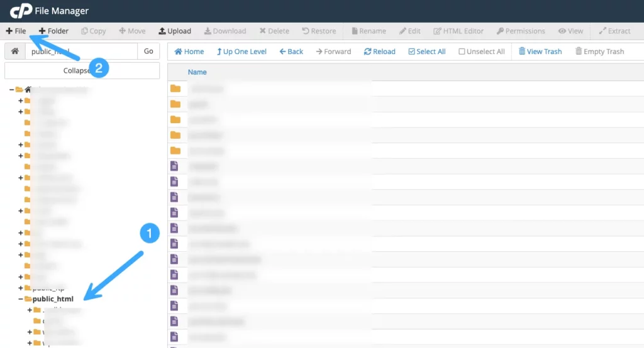Click the Restore toolbar button
The image size is (644, 348).
click(x=319, y=31)
